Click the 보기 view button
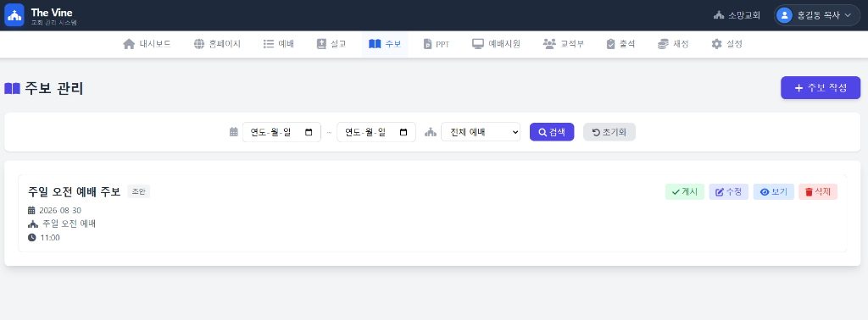Viewport: 868px width, 320px height. pos(773,192)
